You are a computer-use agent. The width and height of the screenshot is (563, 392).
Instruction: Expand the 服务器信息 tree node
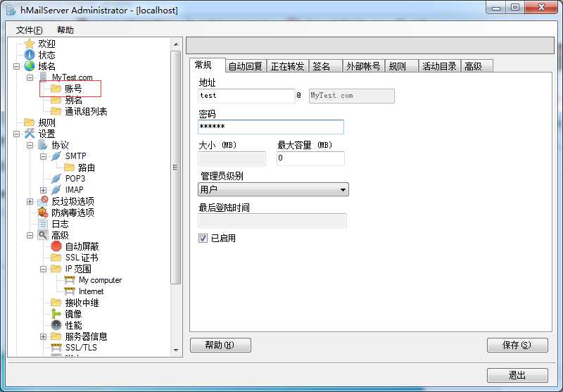(43, 336)
